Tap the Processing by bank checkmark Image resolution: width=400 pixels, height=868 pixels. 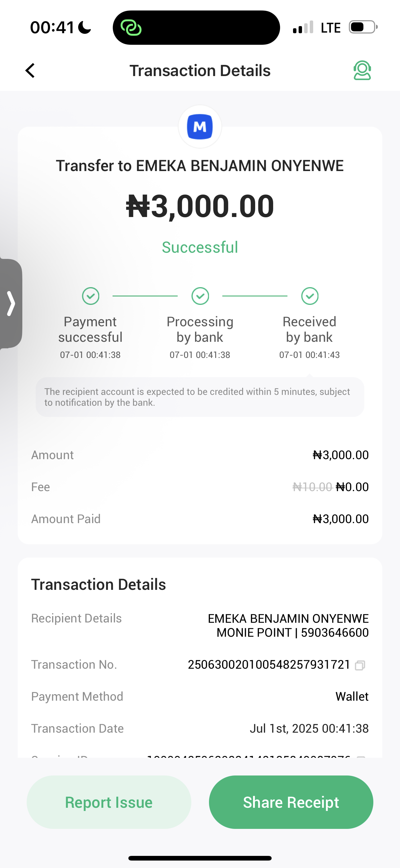pyautogui.click(x=200, y=296)
